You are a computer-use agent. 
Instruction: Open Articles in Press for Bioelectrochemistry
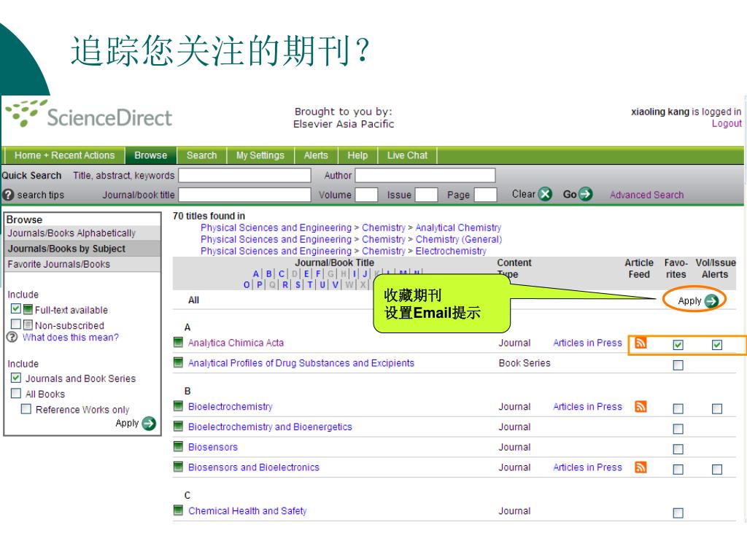(587, 407)
